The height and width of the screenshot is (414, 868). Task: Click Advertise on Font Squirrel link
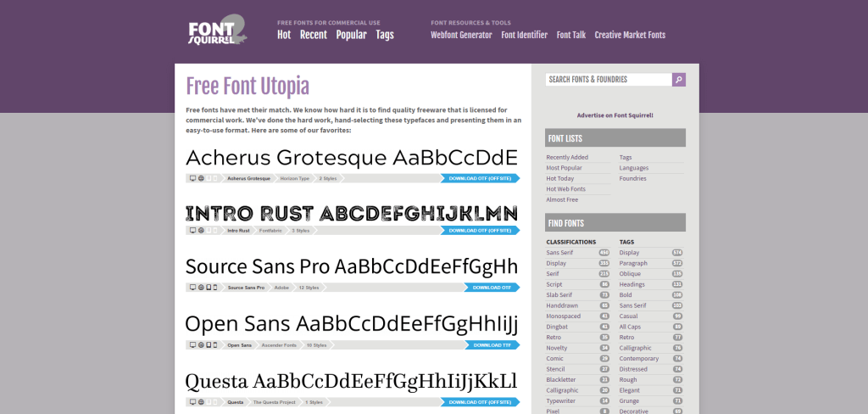pos(615,115)
